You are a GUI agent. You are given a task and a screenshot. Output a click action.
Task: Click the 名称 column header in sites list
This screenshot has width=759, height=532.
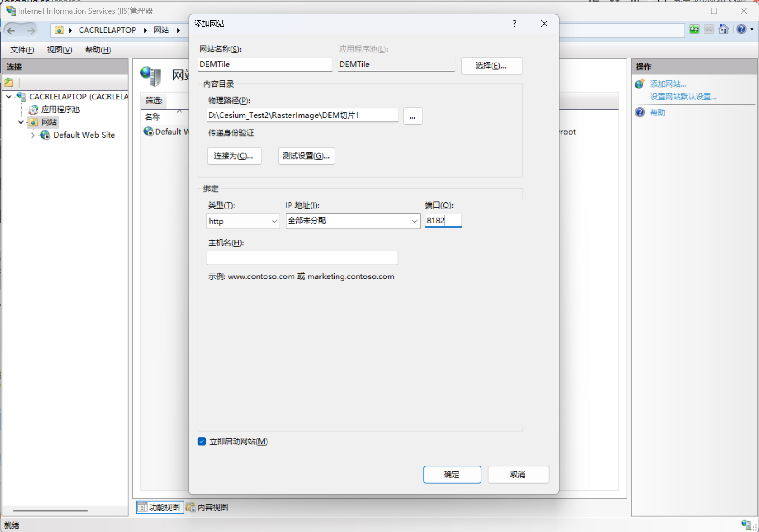pos(152,117)
